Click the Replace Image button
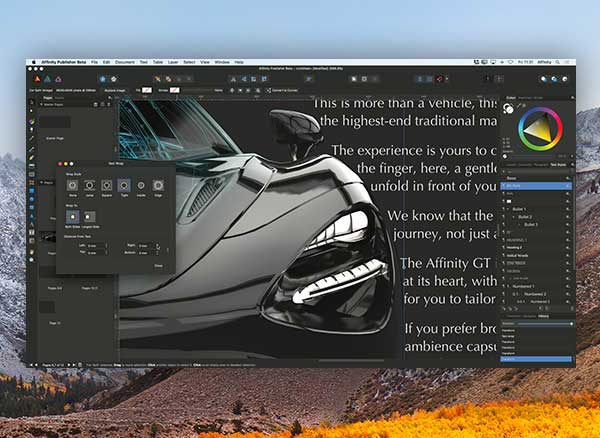The width and height of the screenshot is (600, 438). coord(115,91)
